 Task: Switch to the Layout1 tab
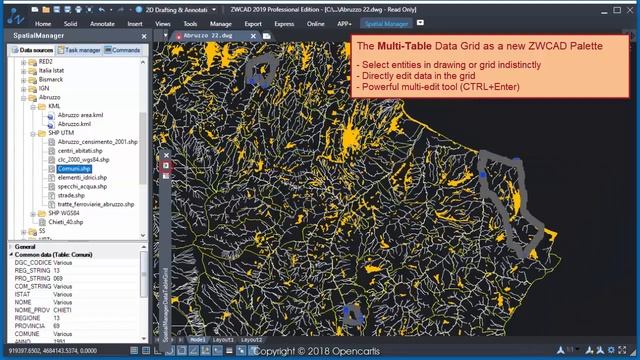[223, 340]
